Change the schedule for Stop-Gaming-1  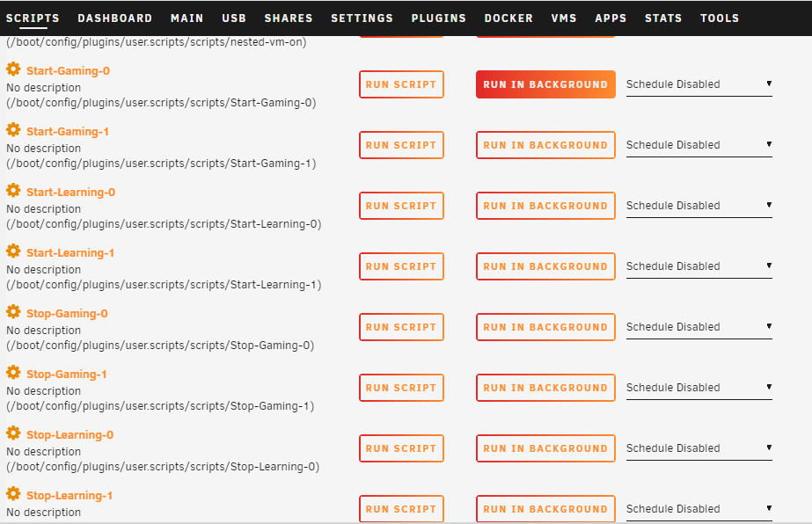699,388
